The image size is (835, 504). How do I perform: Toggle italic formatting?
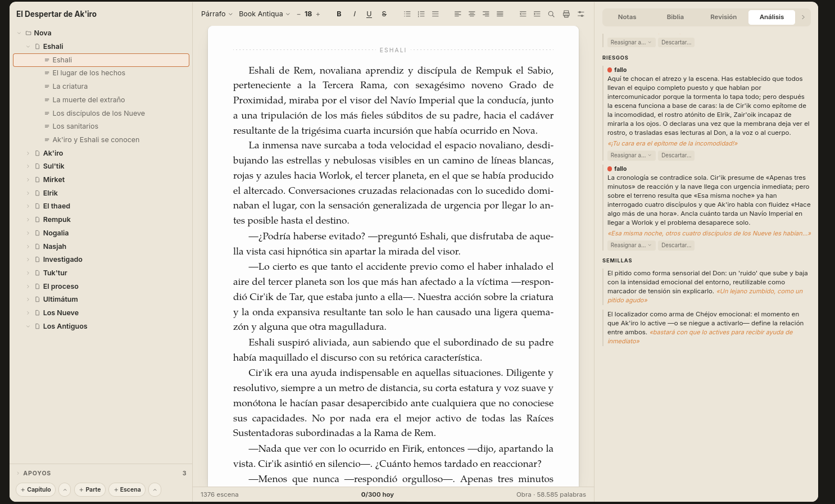(354, 14)
